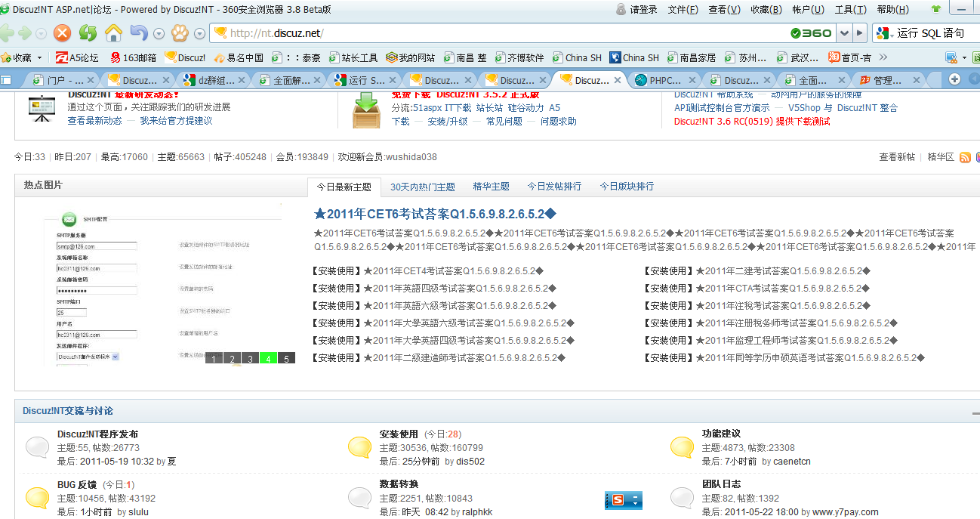Open the back/forward history dropdown arrow
The width and height of the screenshot is (980, 519).
(41, 33)
